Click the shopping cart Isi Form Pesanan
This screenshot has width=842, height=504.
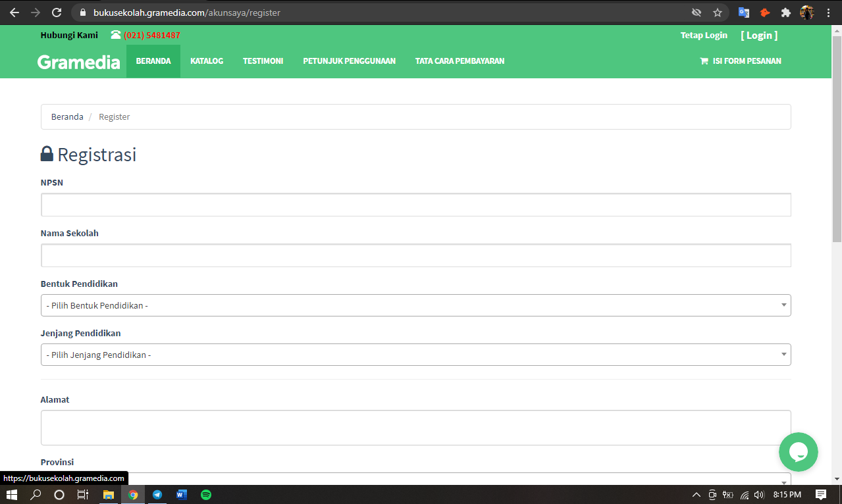click(741, 61)
